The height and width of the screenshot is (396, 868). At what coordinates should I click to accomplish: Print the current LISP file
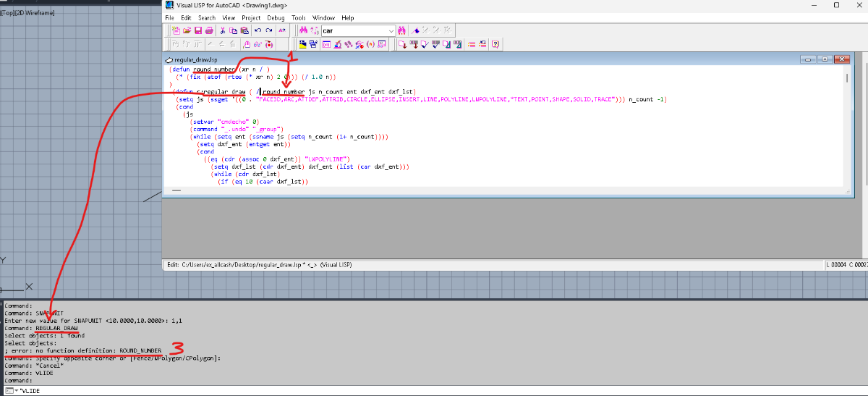tap(209, 30)
